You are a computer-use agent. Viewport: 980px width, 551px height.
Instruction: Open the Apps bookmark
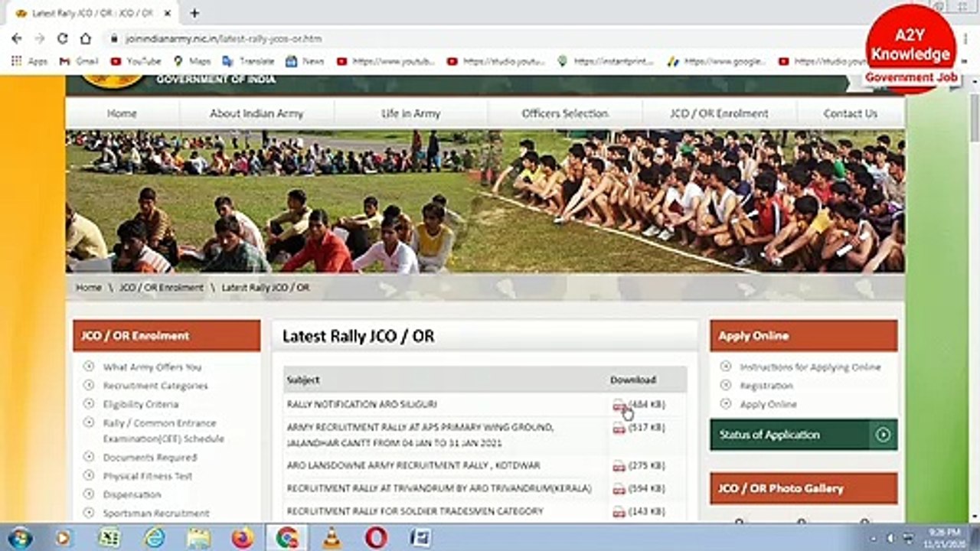30,61
